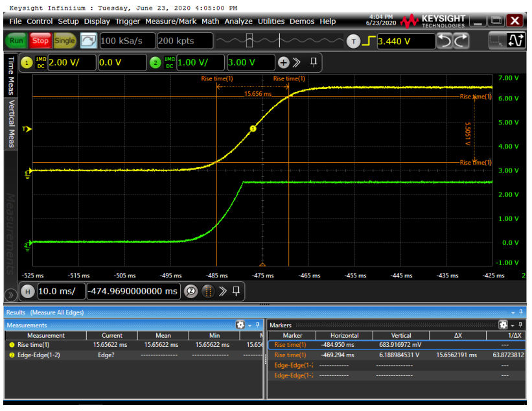
Task: Click the trigger level 3.440 V field
Action: coord(405,41)
